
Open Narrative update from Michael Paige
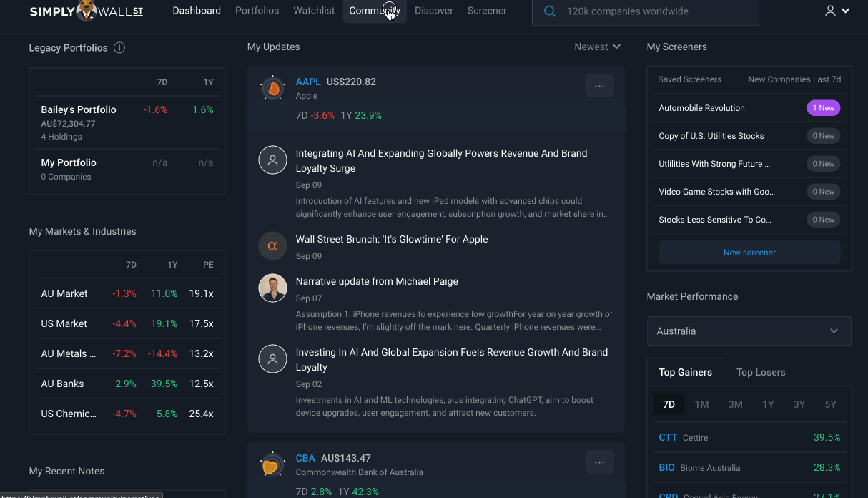coord(377,281)
